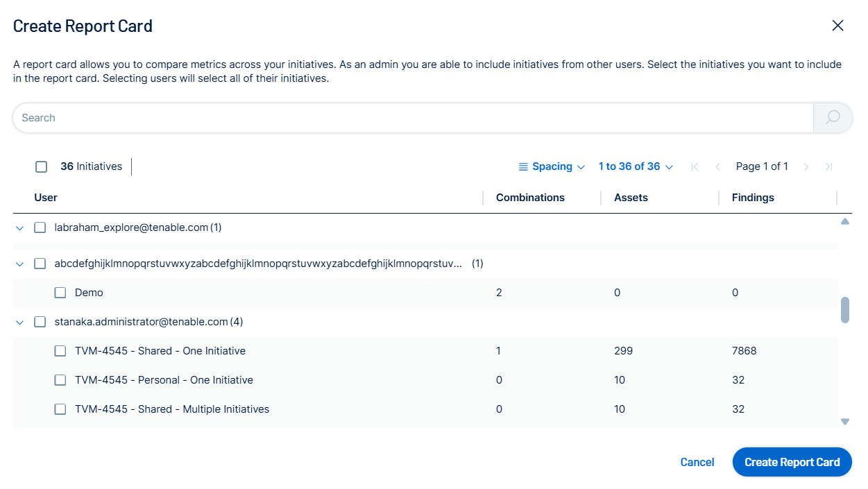Screen dimensions: 868x489
Task: Click the Spacing lines icon
Action: tap(524, 166)
